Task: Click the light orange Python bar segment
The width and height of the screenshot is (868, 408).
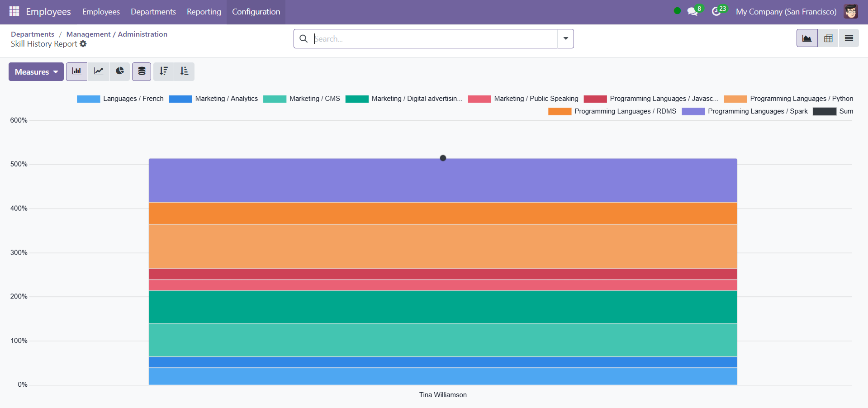Action: pos(443,247)
